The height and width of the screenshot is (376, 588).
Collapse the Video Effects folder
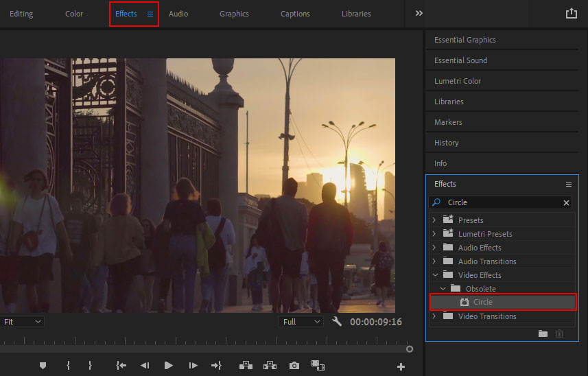(x=435, y=275)
